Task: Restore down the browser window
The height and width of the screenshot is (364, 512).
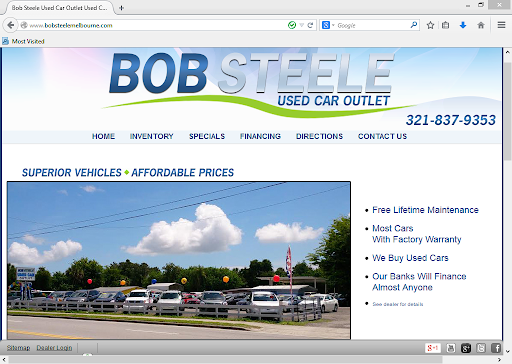Action: click(x=481, y=5)
